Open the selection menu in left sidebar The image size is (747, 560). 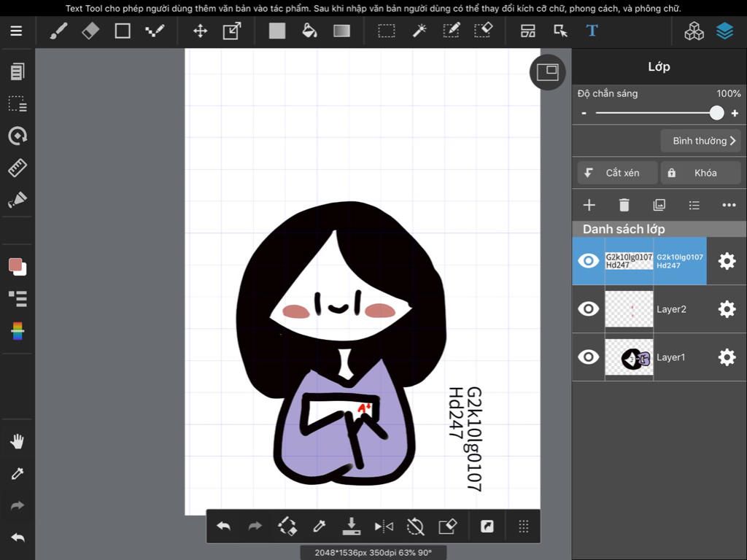(18, 104)
